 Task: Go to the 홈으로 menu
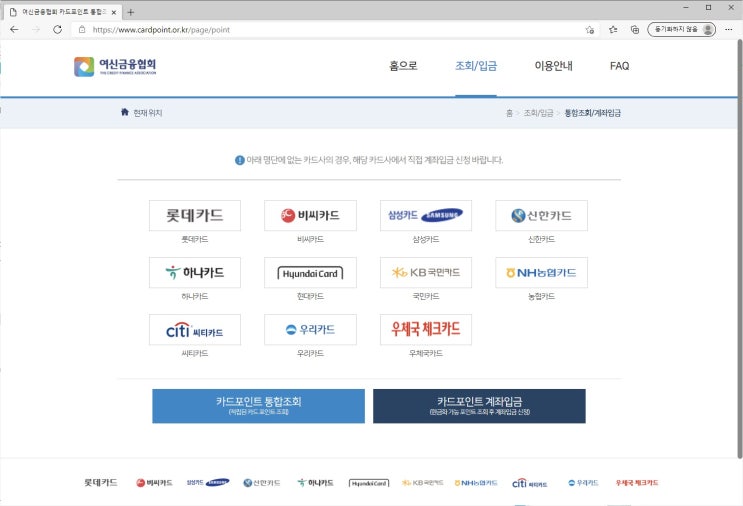pos(403,66)
